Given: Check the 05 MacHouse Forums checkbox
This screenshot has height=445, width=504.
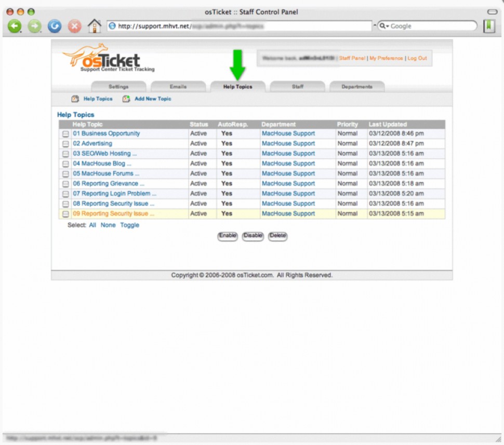Looking at the screenshot, I should (65, 174).
